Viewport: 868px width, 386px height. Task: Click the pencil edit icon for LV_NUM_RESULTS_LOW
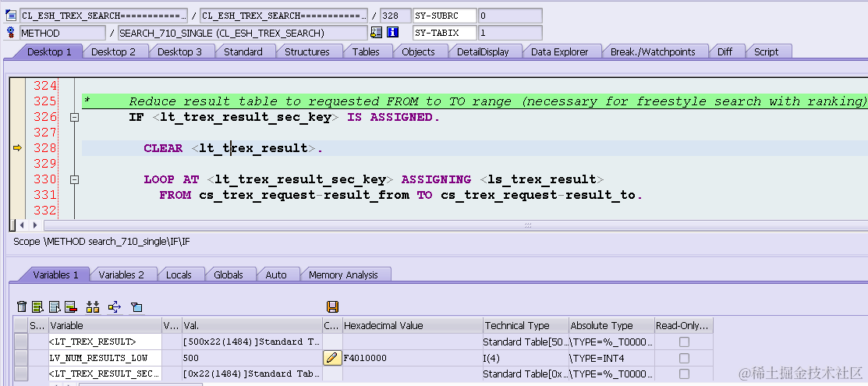click(x=331, y=358)
